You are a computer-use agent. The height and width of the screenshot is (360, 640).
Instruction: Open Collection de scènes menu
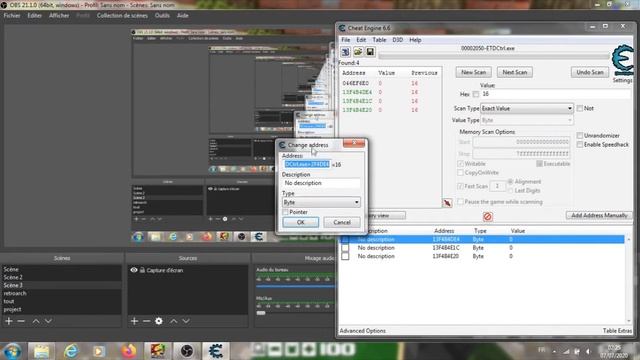(122, 16)
